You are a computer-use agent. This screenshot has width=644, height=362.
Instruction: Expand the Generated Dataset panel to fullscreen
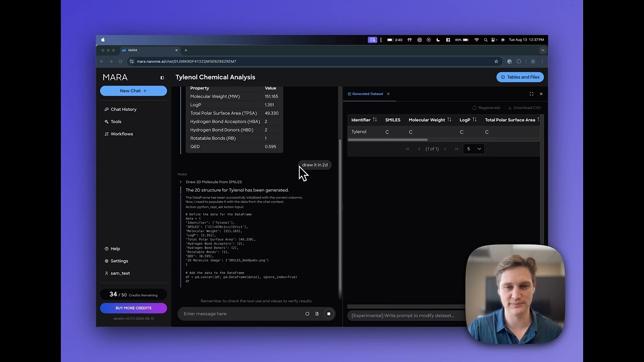pyautogui.click(x=531, y=94)
